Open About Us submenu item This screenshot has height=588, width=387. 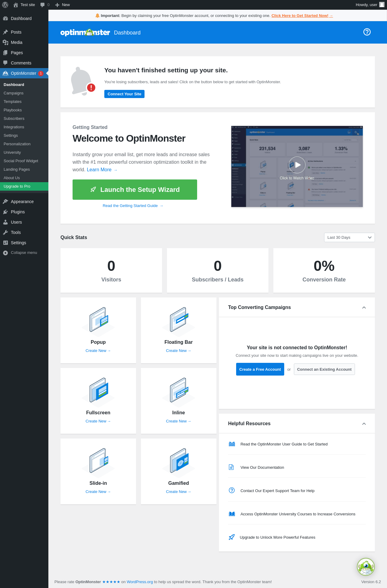click(12, 178)
